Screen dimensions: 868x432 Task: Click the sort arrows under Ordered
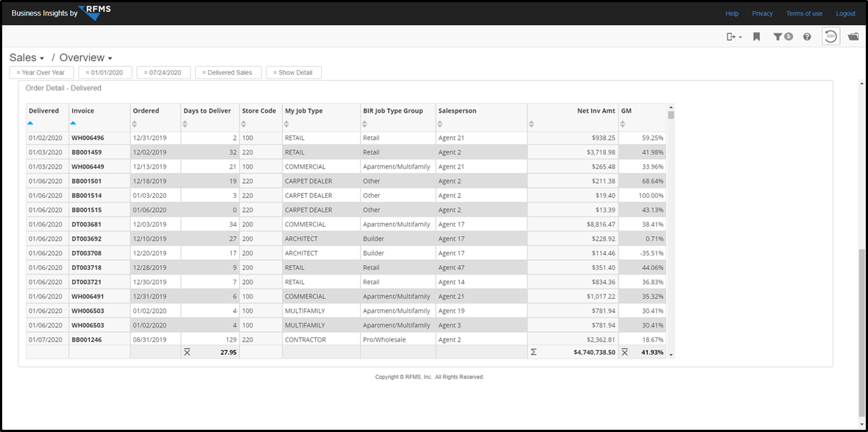coord(135,124)
